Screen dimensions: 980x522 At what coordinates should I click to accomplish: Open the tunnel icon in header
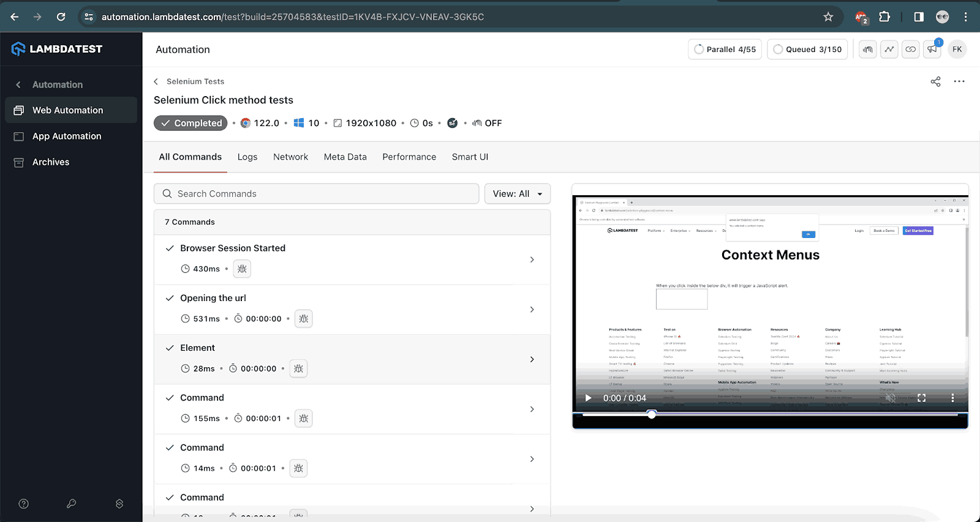pyautogui.click(x=868, y=50)
